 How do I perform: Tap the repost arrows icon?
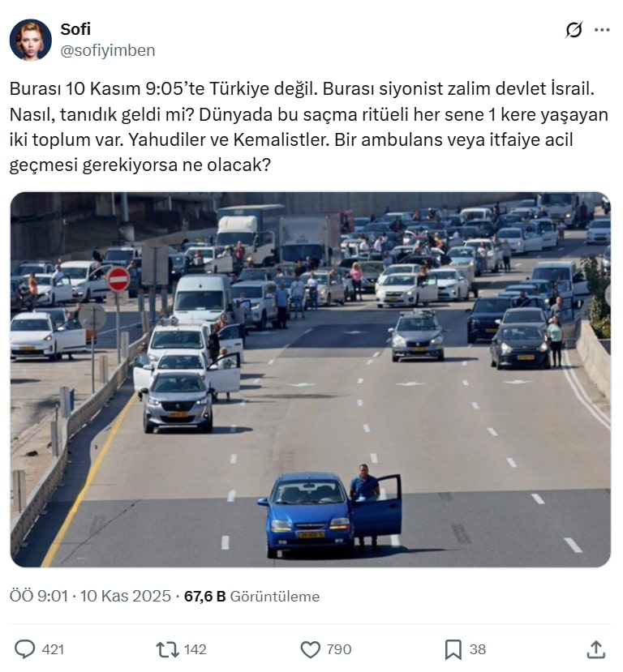[167, 649]
